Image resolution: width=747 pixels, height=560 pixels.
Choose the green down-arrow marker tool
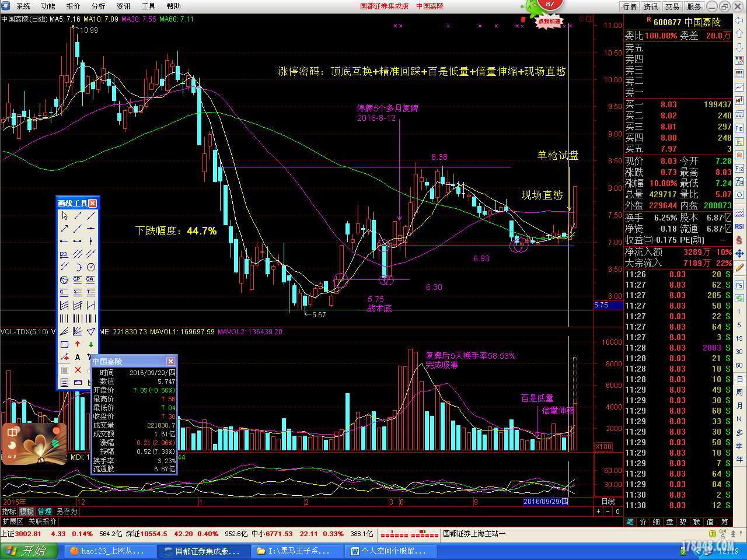click(x=91, y=344)
